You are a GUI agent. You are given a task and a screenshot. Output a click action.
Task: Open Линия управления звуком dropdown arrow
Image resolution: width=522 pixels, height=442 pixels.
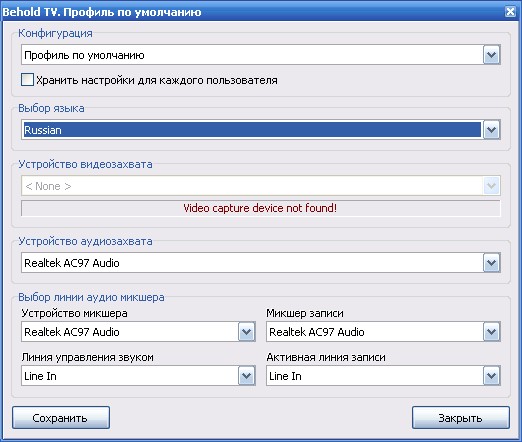[246, 376]
